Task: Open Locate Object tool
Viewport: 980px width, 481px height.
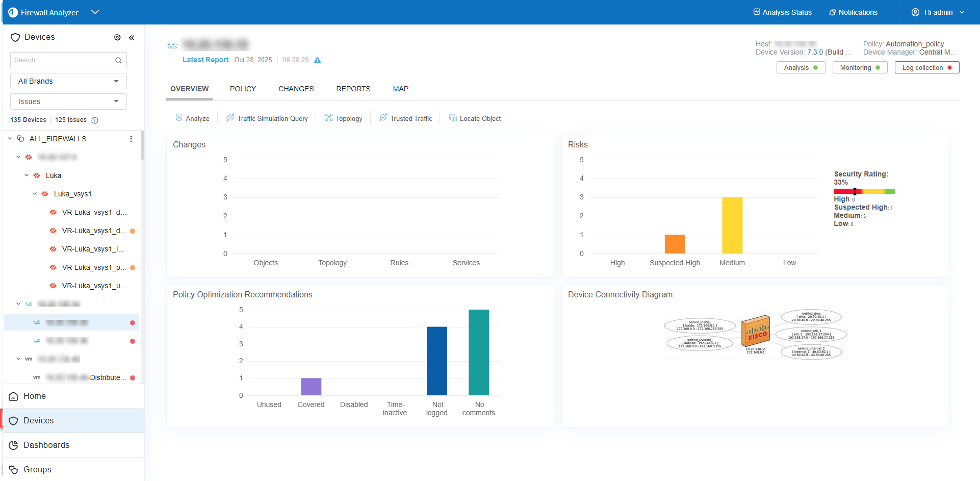Action: (x=475, y=118)
